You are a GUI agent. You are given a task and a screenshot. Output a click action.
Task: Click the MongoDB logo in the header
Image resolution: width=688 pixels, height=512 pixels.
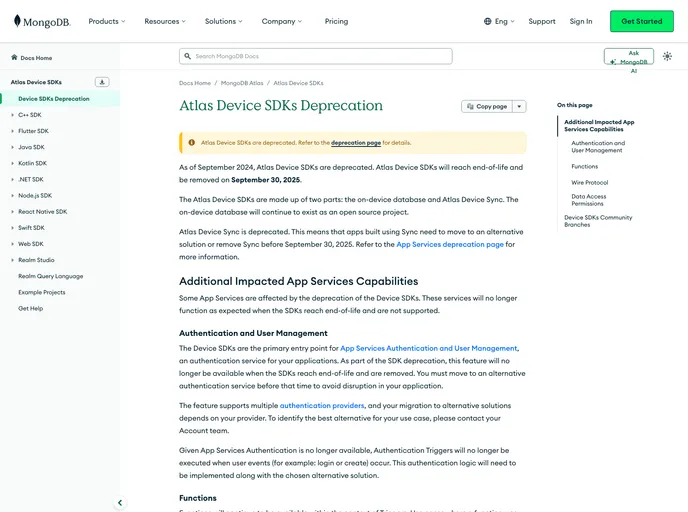pos(43,21)
